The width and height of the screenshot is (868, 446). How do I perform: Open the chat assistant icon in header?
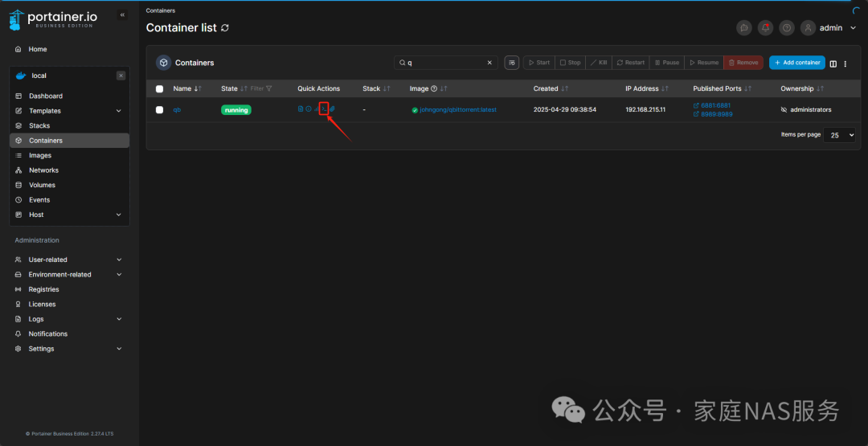coord(744,27)
